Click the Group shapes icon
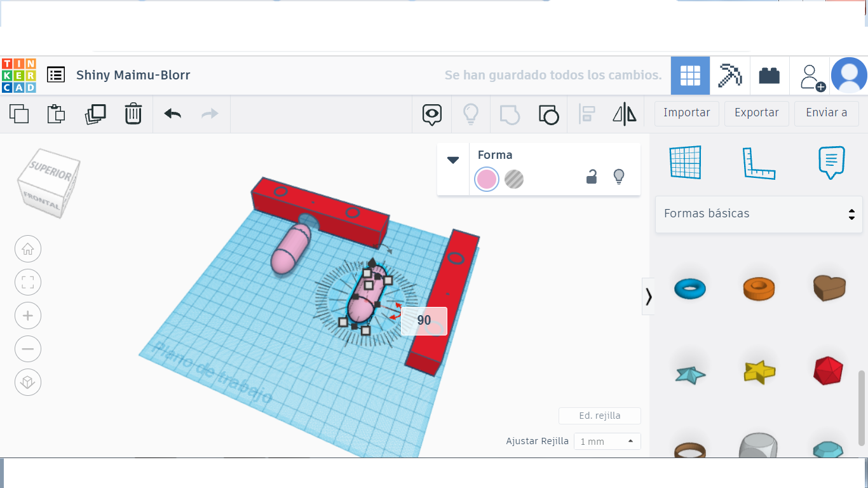The height and width of the screenshot is (488, 868). 510,114
